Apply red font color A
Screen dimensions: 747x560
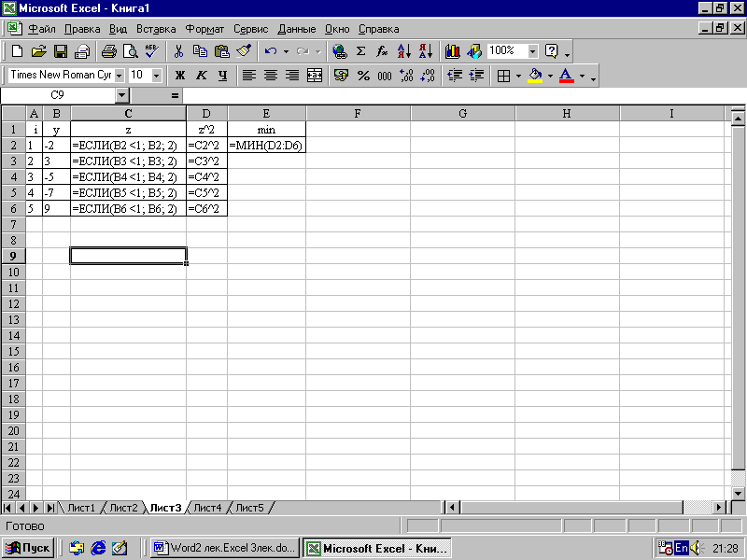tap(566, 76)
